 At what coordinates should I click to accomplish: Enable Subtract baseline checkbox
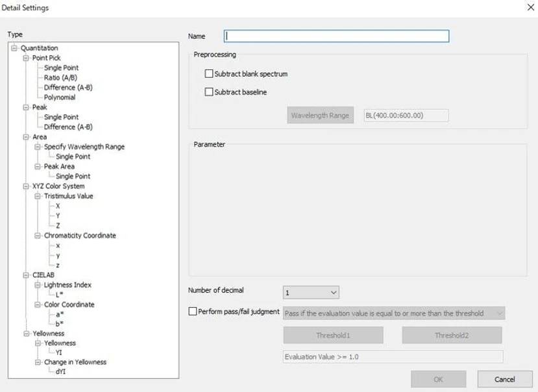209,92
